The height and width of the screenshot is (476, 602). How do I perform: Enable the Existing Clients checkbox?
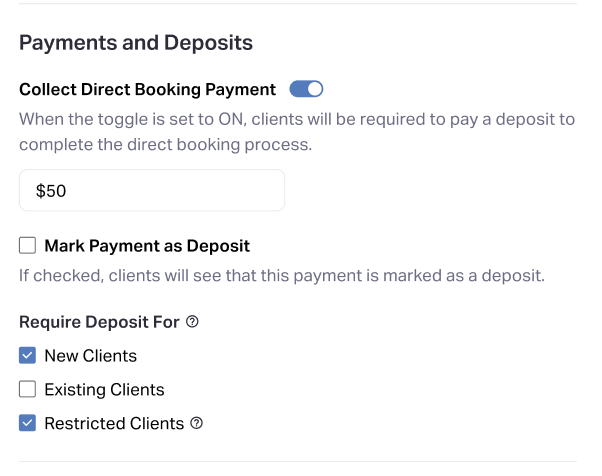pyautogui.click(x=28, y=390)
